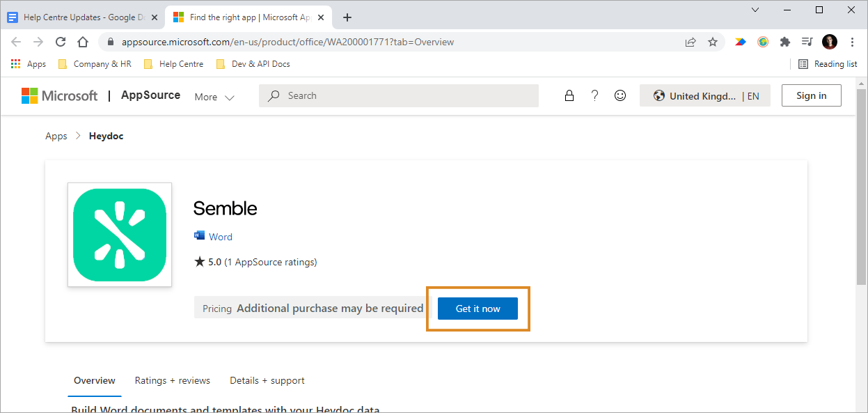Viewport: 868px width, 413px height.
Task: Reload the page with refresh icon
Action: coord(61,42)
